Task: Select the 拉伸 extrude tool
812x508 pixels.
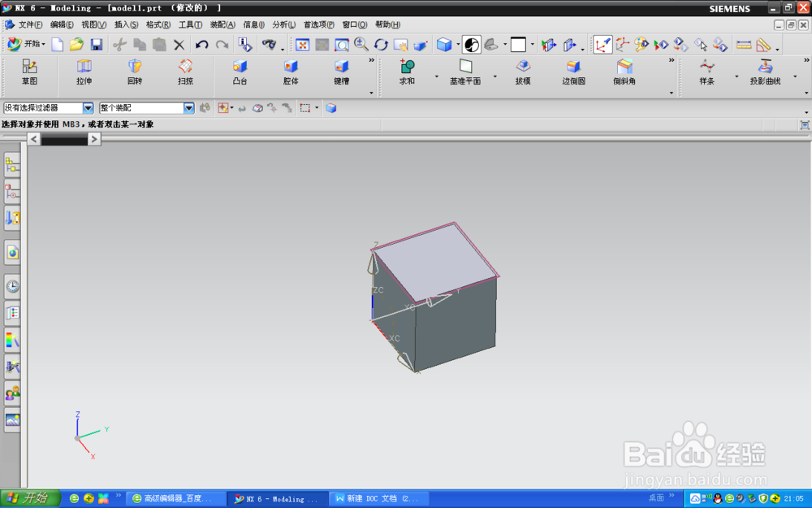Action: [84, 72]
